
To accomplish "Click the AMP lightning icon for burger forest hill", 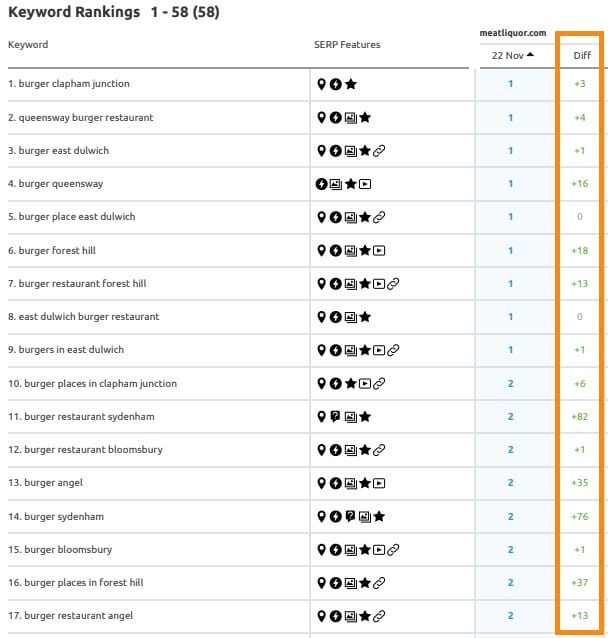I will (336, 251).
